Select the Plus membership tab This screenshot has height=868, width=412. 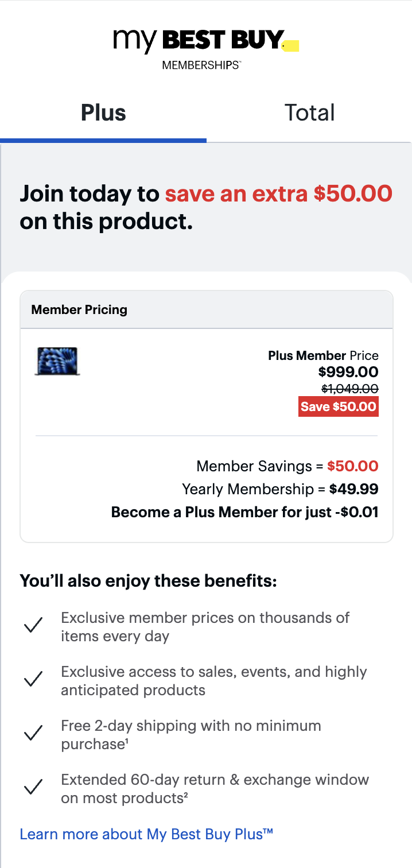pyautogui.click(x=103, y=113)
